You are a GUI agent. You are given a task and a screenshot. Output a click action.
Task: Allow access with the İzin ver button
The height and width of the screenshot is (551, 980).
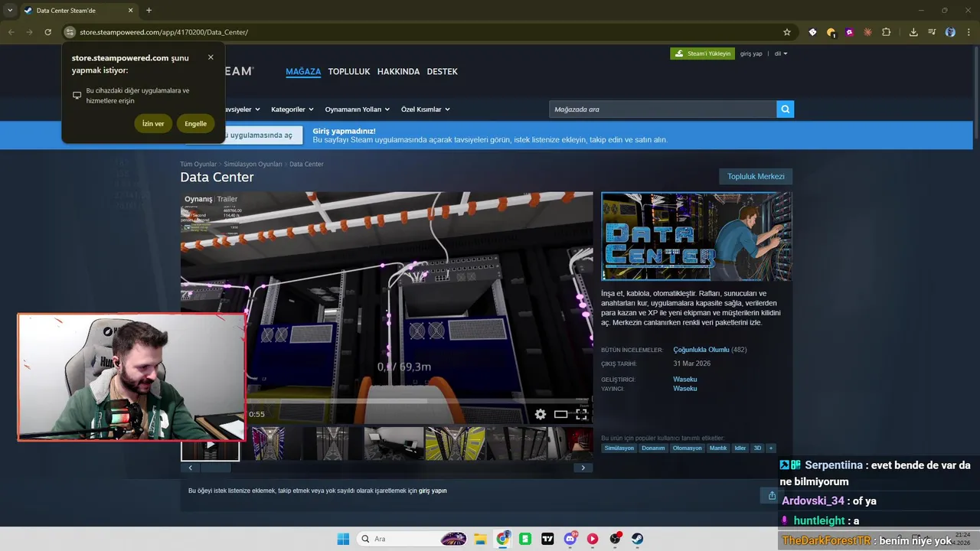click(x=153, y=123)
